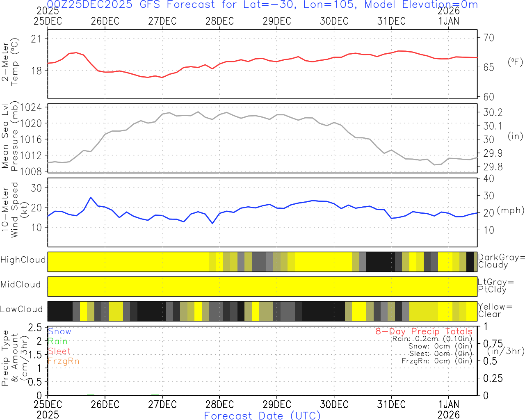Click the 26DEC label on top axis
525x420 pixels.
[x=105, y=21]
